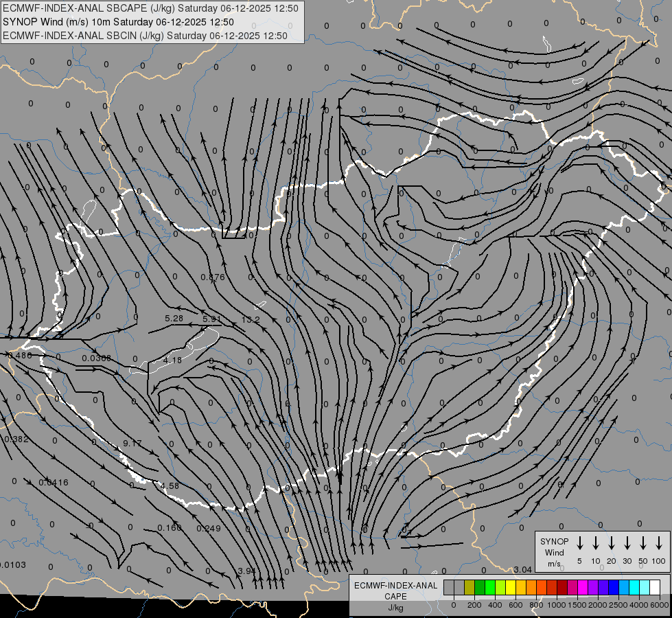Click the 1500 tick label in CAPE legend
Viewport: 672px width, 618px height.
(x=577, y=605)
